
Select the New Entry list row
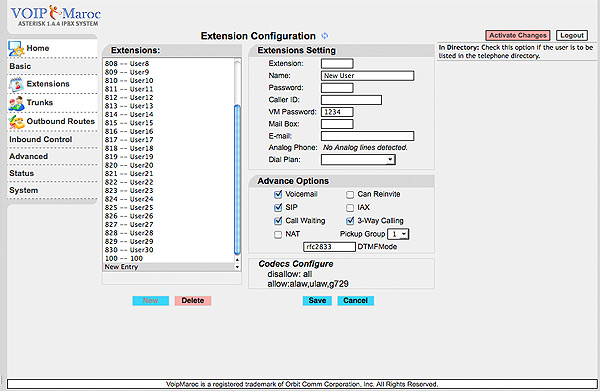point(168,267)
